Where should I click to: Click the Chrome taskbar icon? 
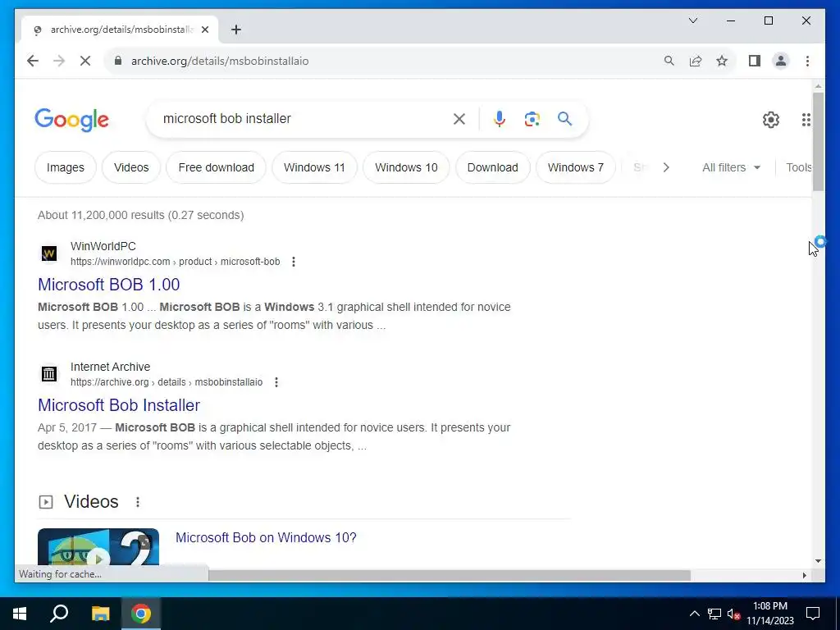click(141, 614)
